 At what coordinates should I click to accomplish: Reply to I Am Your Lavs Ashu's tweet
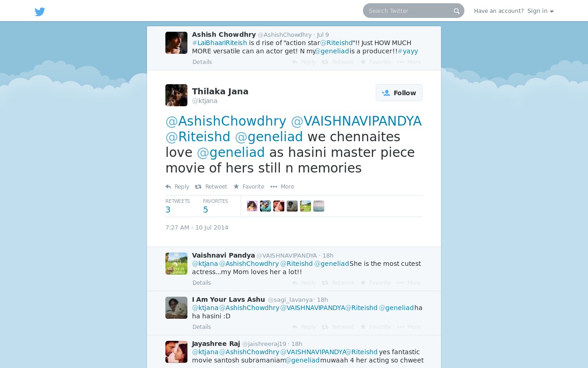(304, 327)
